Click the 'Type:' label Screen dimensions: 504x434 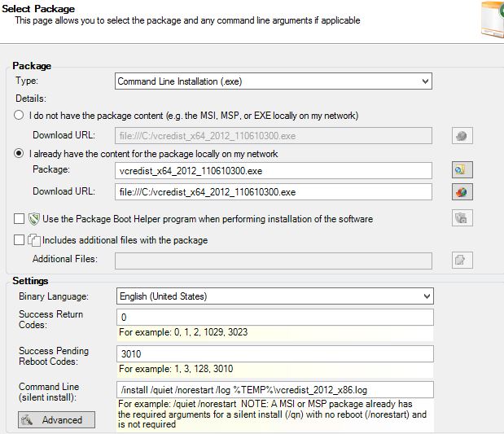coord(27,81)
